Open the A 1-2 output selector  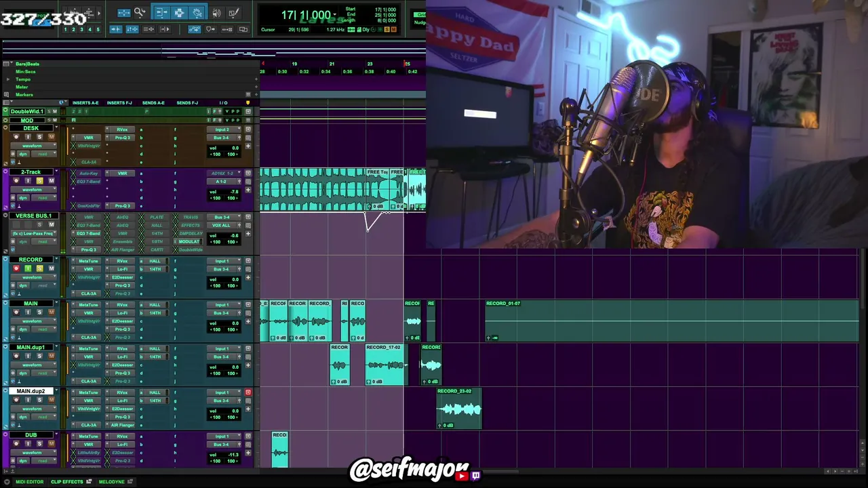223,182
